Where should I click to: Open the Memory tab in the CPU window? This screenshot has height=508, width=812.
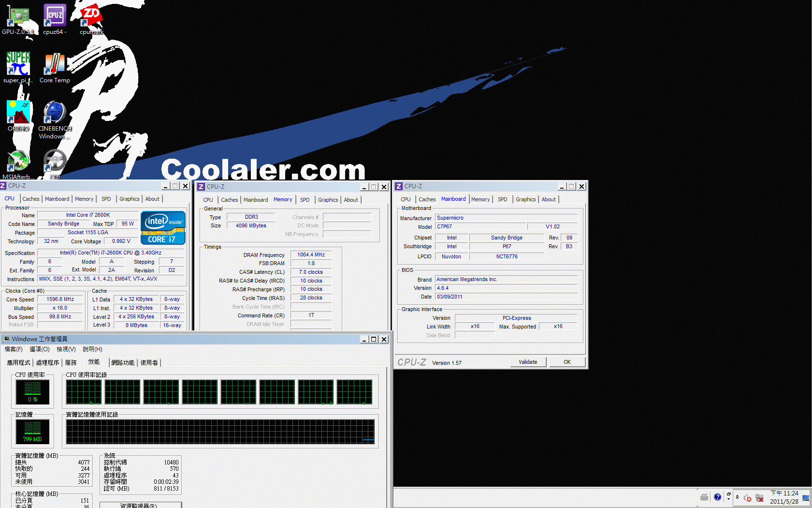tap(84, 199)
